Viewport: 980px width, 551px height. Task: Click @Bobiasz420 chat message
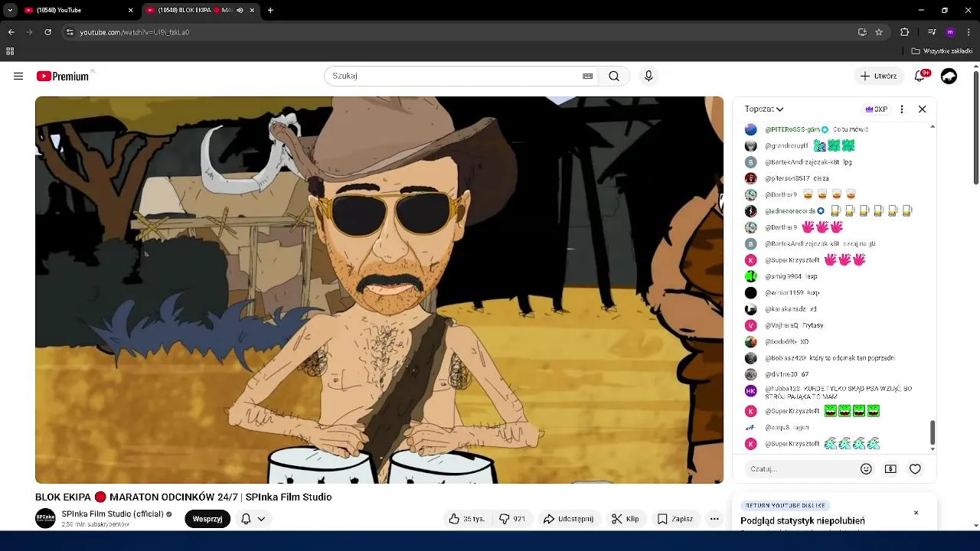(830, 357)
